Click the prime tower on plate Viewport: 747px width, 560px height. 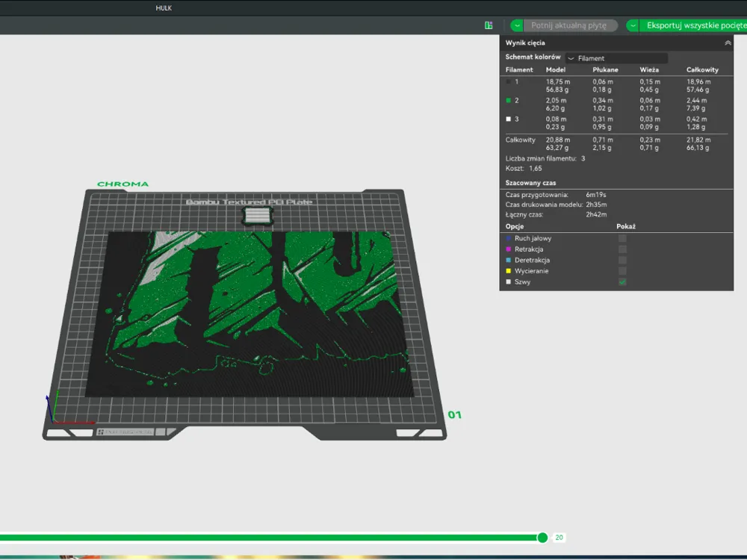(x=258, y=217)
